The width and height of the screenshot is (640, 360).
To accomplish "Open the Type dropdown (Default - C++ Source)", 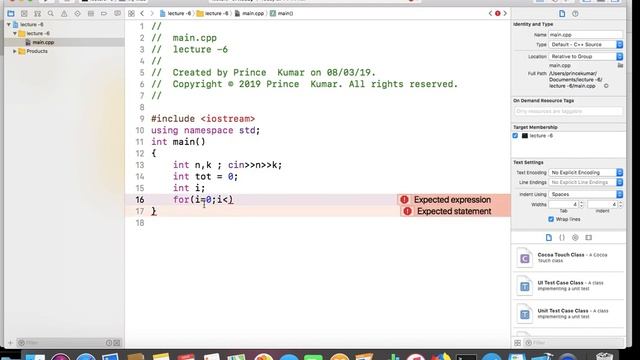I will (586, 44).
